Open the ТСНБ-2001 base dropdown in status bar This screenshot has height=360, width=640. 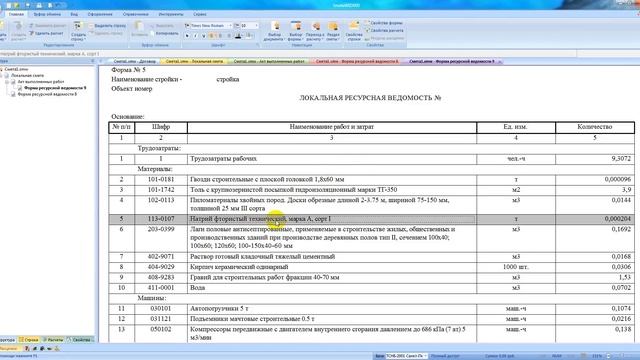(x=407, y=356)
